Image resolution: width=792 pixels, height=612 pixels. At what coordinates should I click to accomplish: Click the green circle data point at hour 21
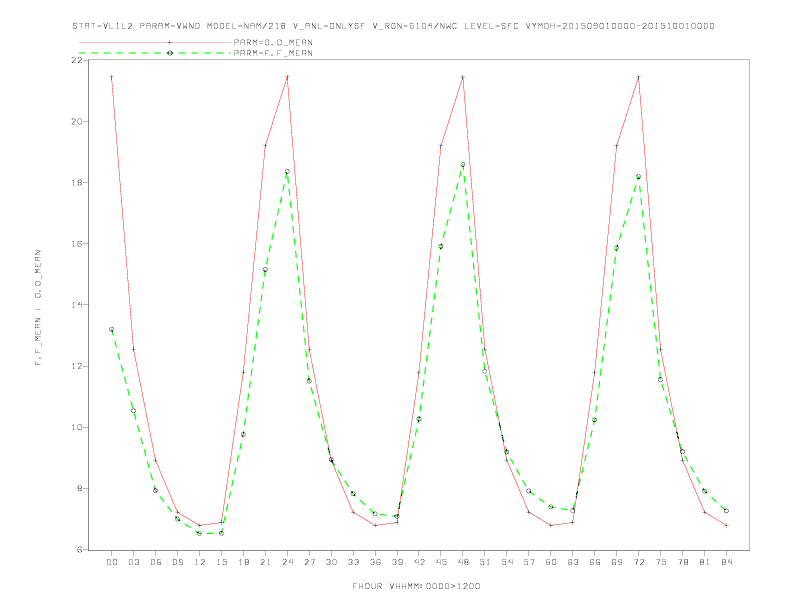coord(265,270)
